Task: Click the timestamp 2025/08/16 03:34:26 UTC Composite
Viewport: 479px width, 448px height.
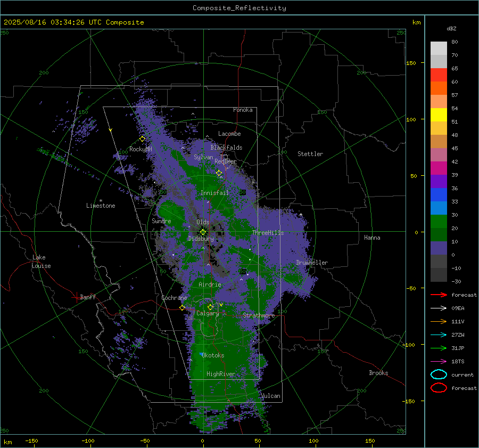Action: point(73,22)
